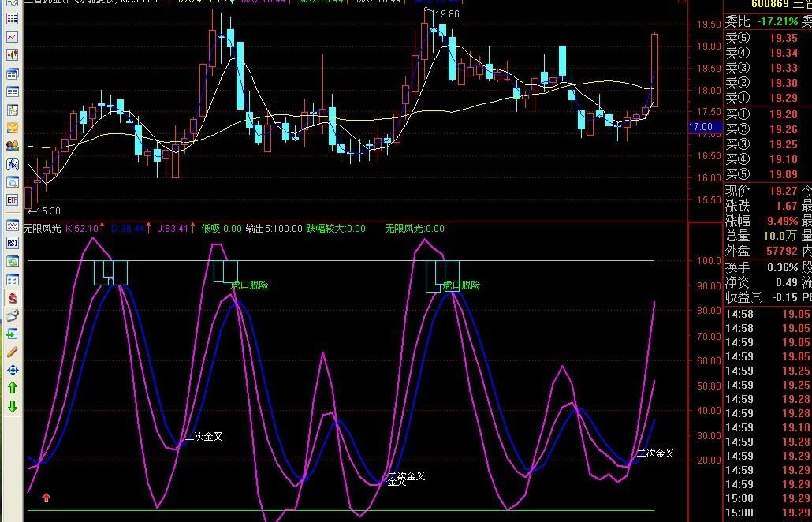Click the 输出5:100.00 indicator label
Screen dimensions: 812x522
(274, 229)
